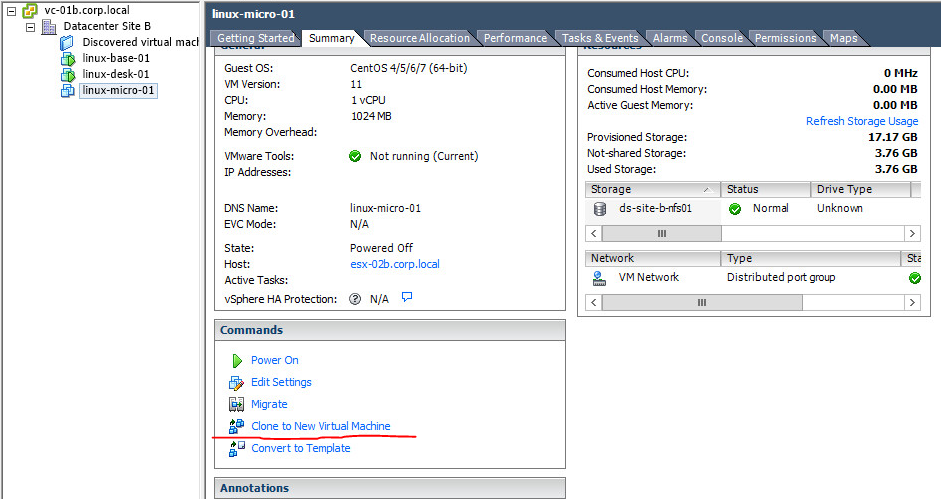This screenshot has height=499, width=941.
Task: Click the storage table right scroll arrow
Action: 912,234
